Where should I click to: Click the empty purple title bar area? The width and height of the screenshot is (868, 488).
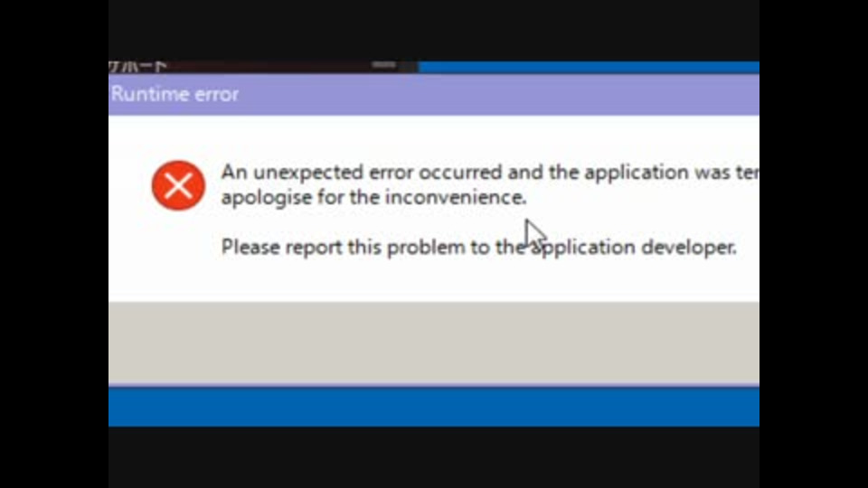click(498, 94)
